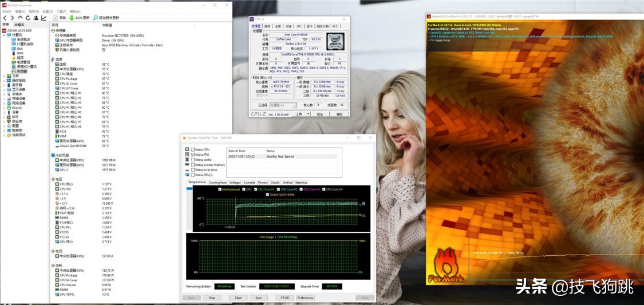Screen dimensions: 644x305
Task: Open the Powers tab
Action: click(x=263, y=183)
